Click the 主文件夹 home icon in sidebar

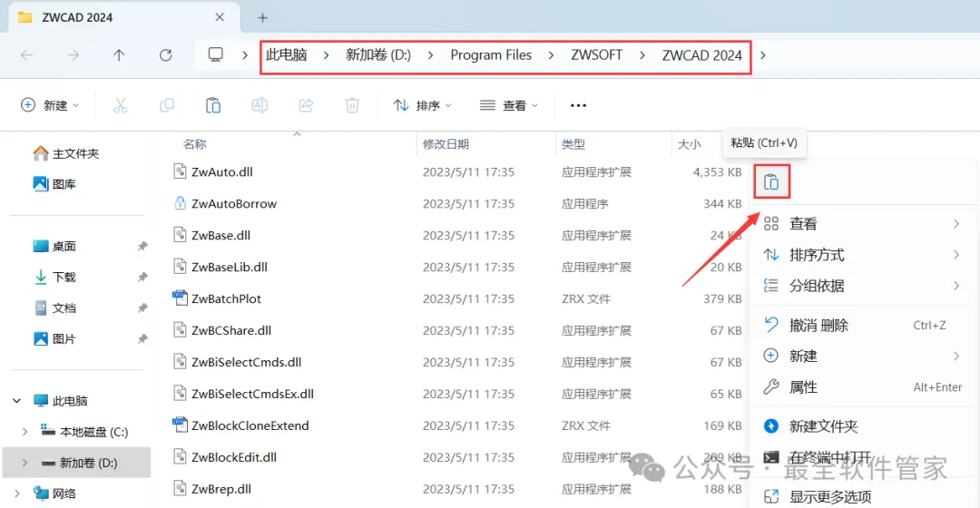pyautogui.click(x=41, y=153)
